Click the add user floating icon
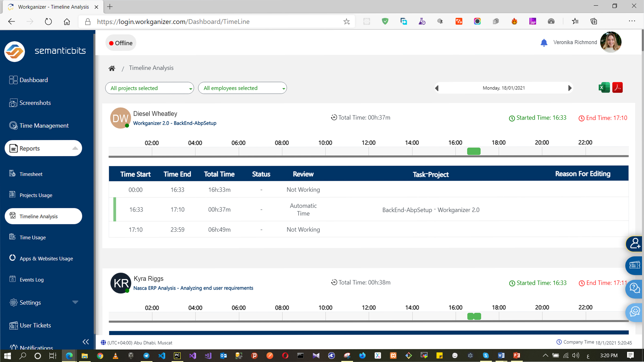Viewport: 644px width, 362px height. pyautogui.click(x=634, y=244)
